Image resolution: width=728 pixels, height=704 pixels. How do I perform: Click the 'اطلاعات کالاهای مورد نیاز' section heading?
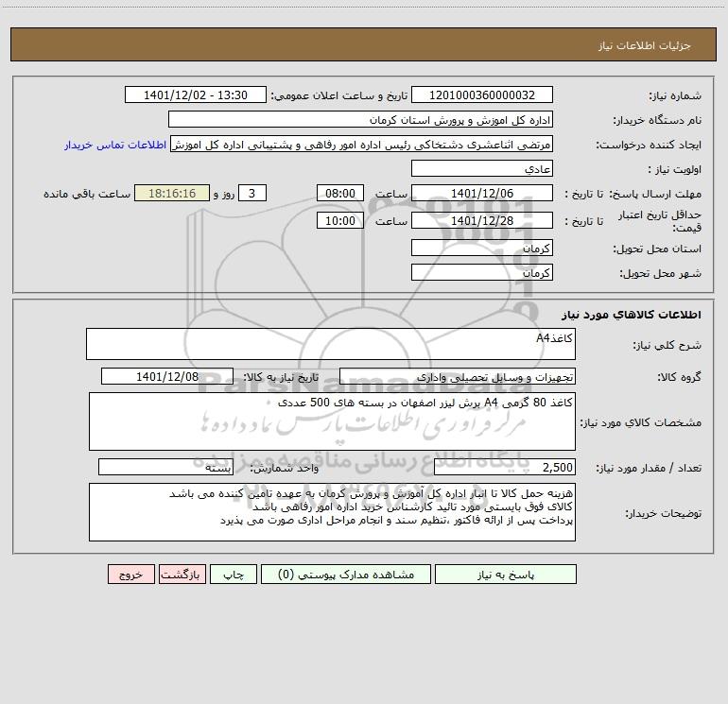click(632, 315)
